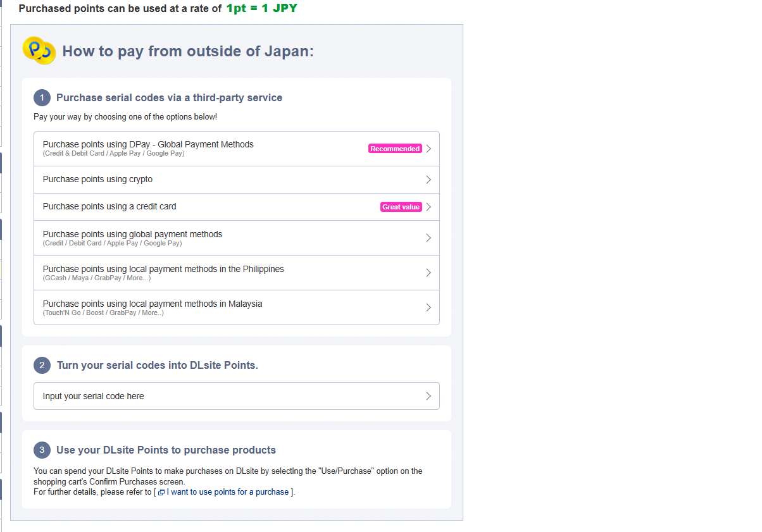
Task: Click the step 1 number circle
Action: 42,98
